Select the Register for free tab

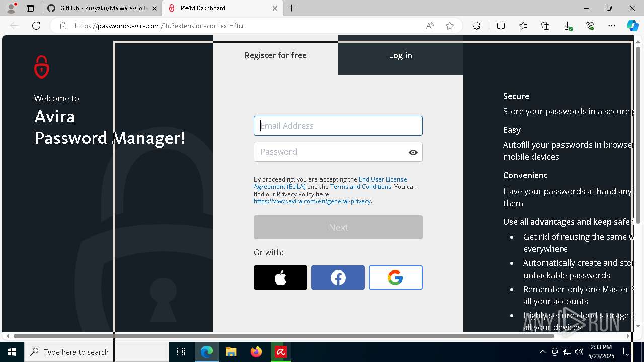276,55
